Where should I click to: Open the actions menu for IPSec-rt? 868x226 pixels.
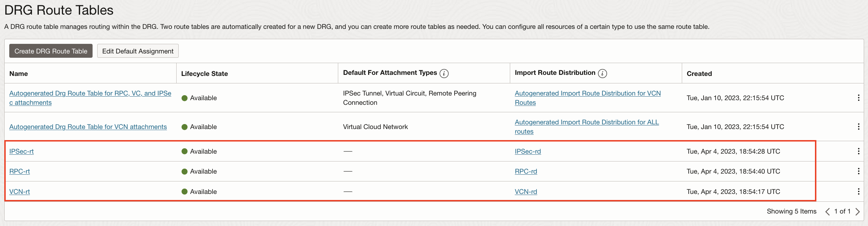coord(859,151)
